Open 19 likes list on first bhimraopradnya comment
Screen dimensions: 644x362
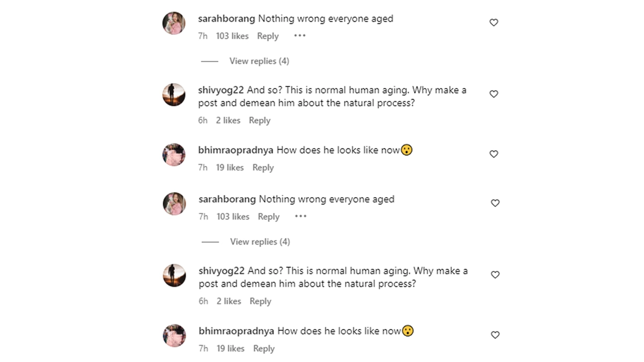[230, 167]
